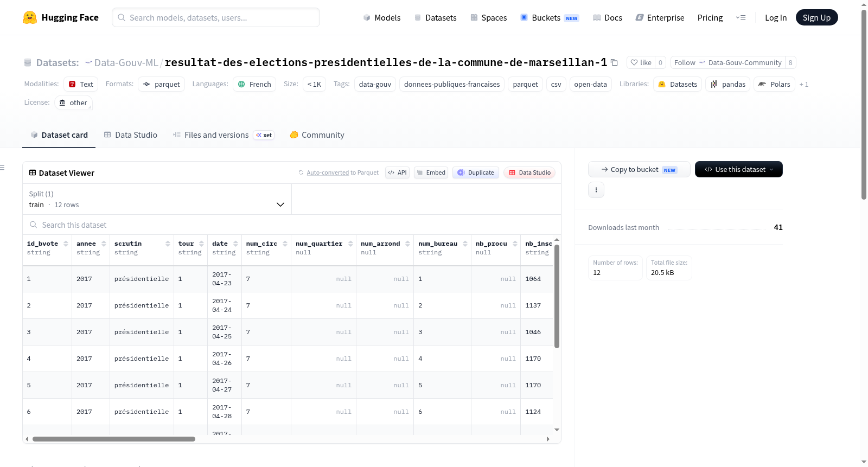The height and width of the screenshot is (467, 868).
Task: Select the parquet format tag
Action: pyautogui.click(x=161, y=84)
